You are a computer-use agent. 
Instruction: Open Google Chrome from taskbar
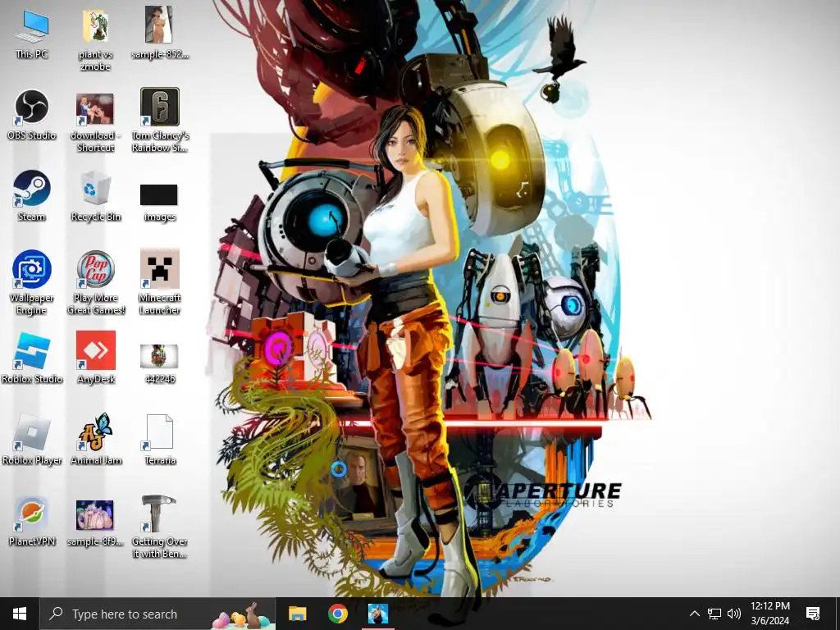(337, 614)
